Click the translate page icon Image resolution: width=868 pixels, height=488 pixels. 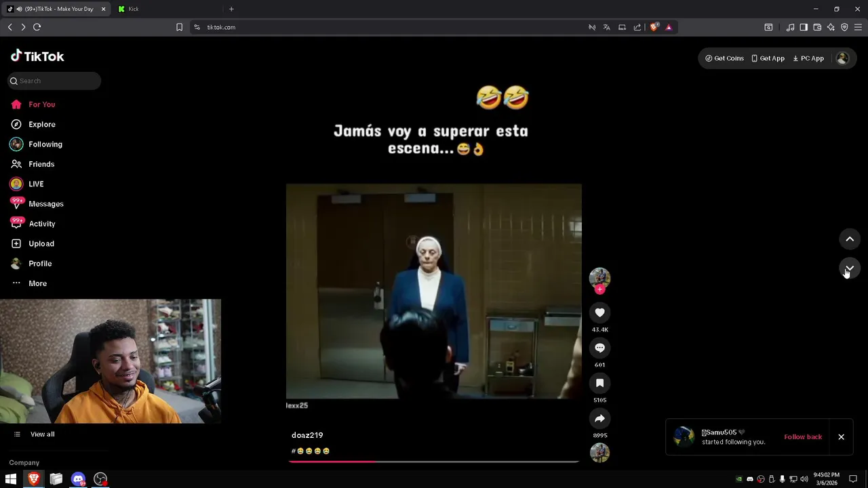[607, 27]
